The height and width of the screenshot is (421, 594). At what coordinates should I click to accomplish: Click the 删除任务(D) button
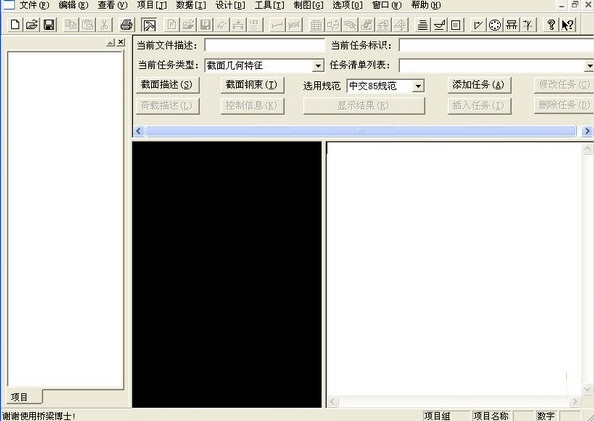tap(564, 106)
